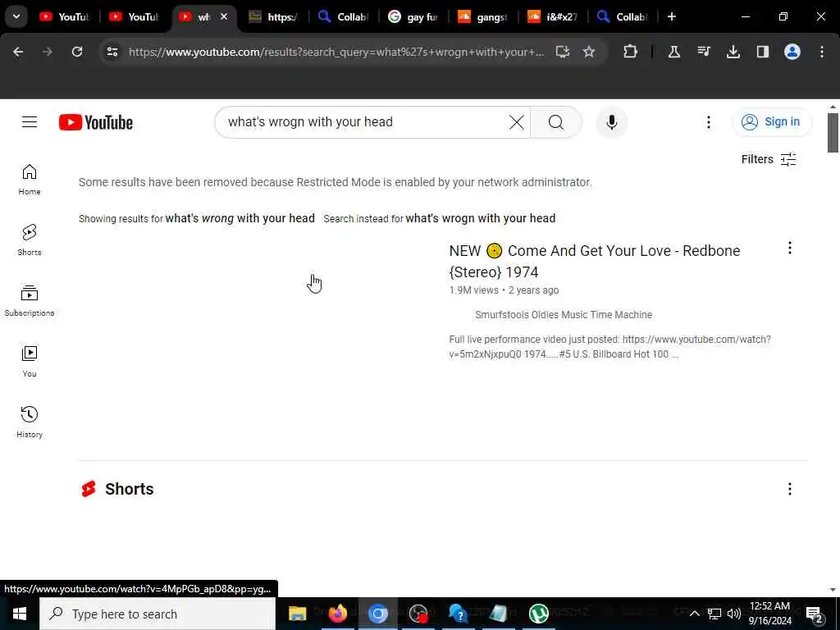Screen dimensions: 840x630
Task: Open Firefox from the taskbar
Action: 337,614
